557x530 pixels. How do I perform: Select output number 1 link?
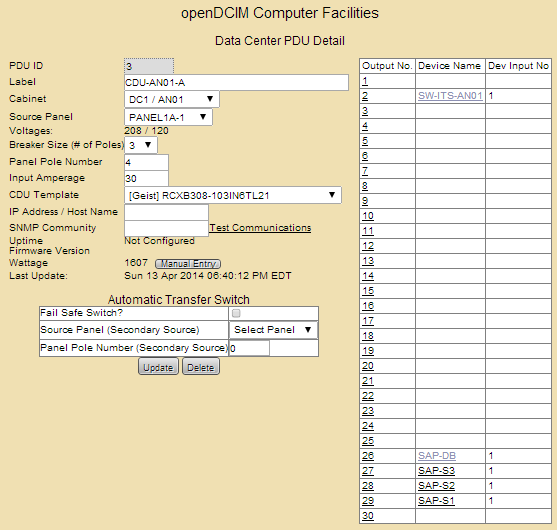(x=365, y=81)
